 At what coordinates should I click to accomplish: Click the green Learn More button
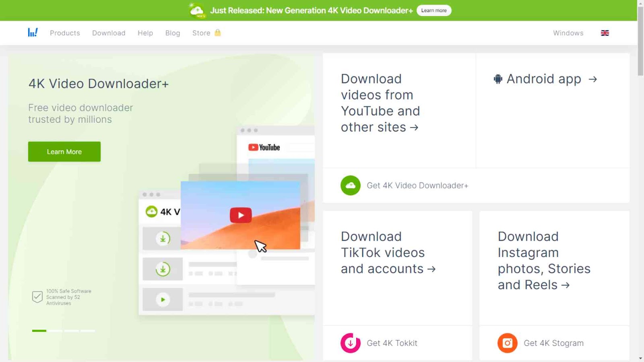pos(64,152)
